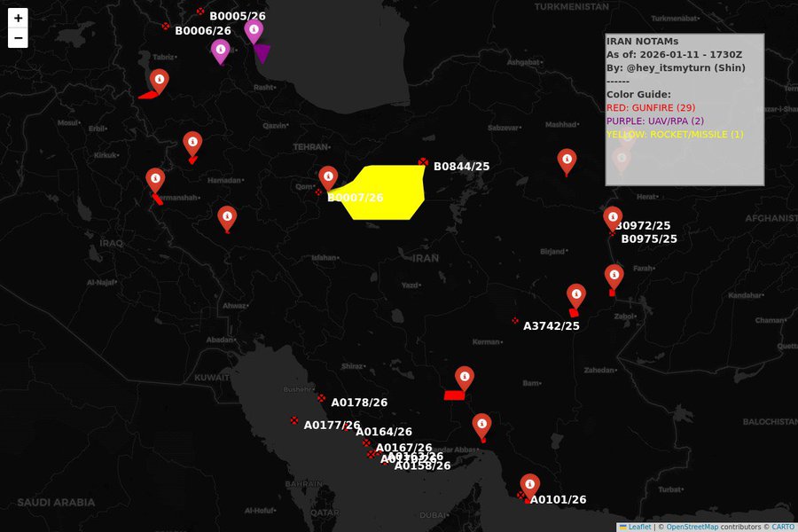Click the A3742/25 NOTAM label
Screen dimensions: 798x532
point(552,325)
